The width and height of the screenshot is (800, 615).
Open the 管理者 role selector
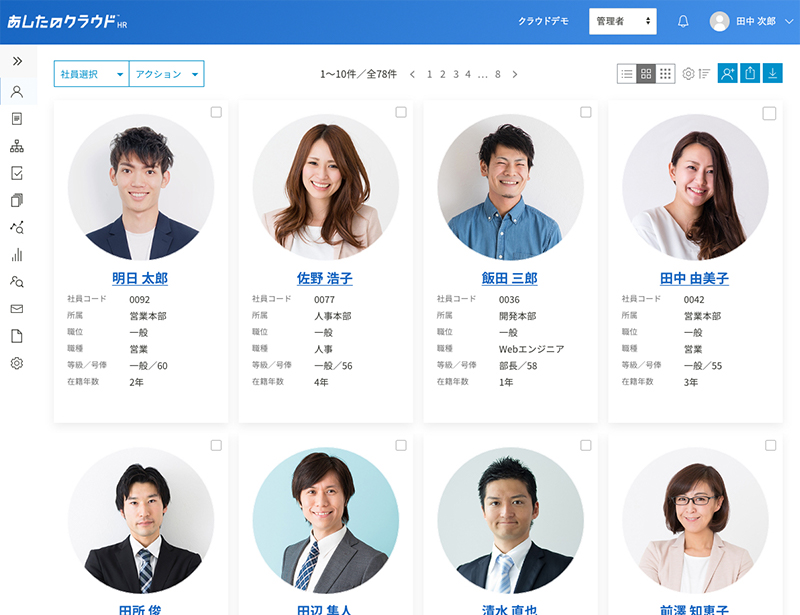click(x=623, y=21)
